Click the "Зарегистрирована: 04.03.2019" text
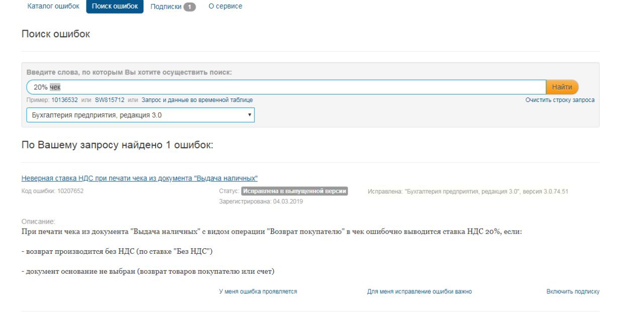 click(x=261, y=201)
